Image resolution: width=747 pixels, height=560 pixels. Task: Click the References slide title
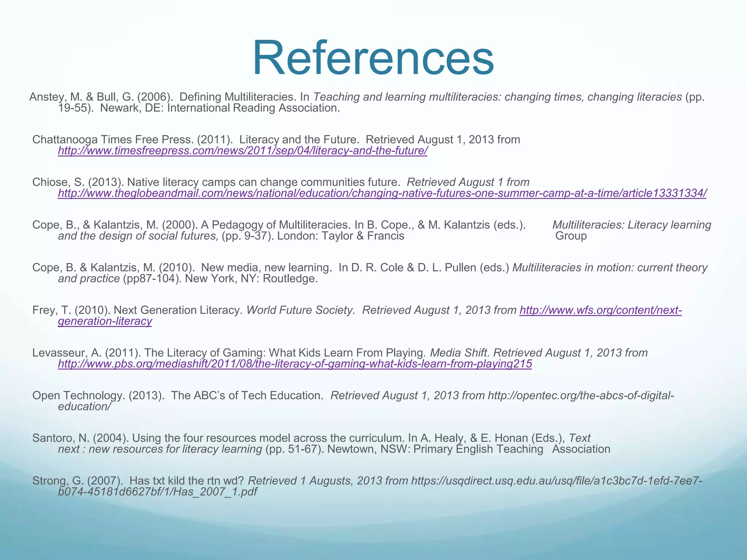click(x=373, y=58)
